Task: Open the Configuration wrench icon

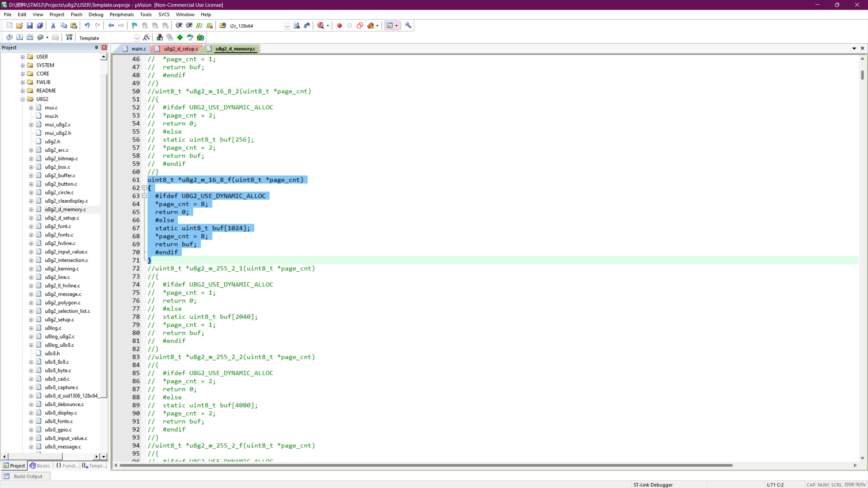Action: pos(408,25)
